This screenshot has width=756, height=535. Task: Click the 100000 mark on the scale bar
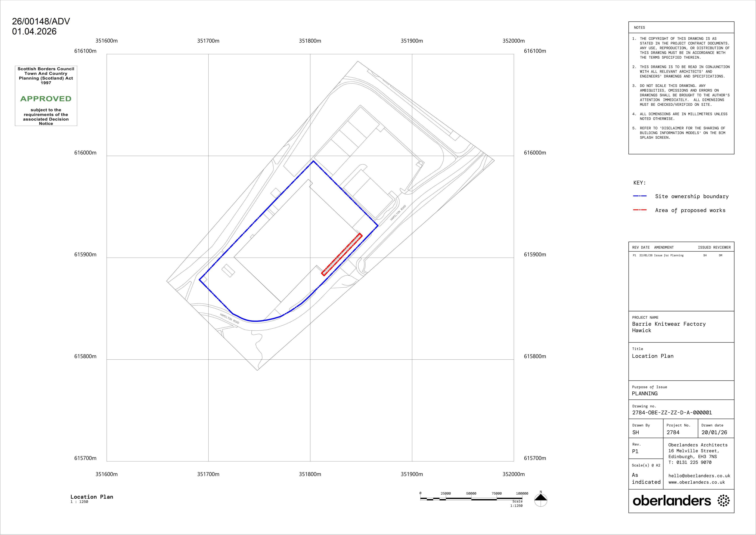(x=522, y=493)
